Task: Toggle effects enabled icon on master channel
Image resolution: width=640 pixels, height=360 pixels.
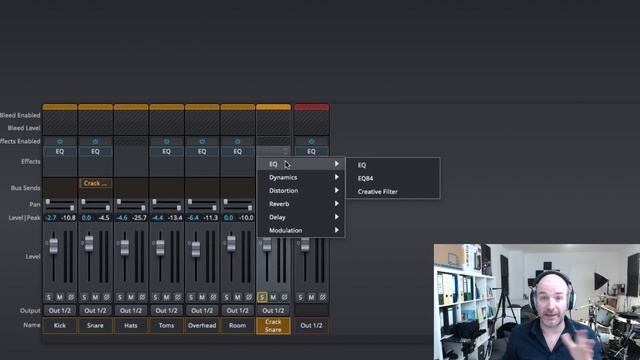Action: click(x=311, y=141)
